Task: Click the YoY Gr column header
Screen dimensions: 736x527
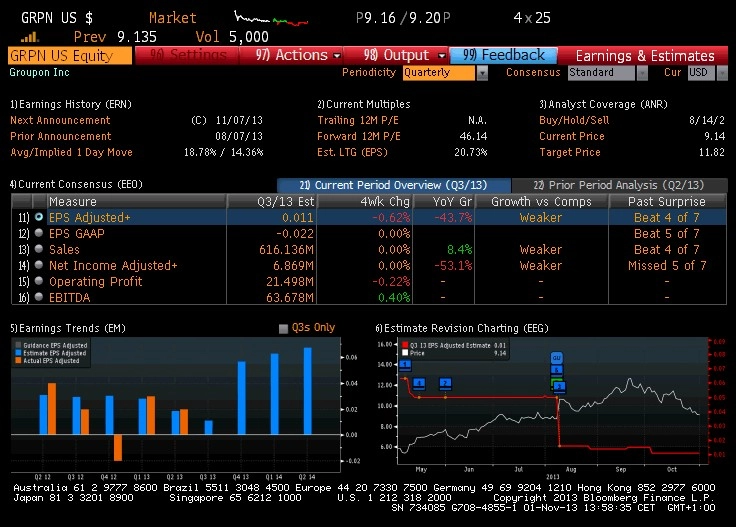Action: (444, 201)
